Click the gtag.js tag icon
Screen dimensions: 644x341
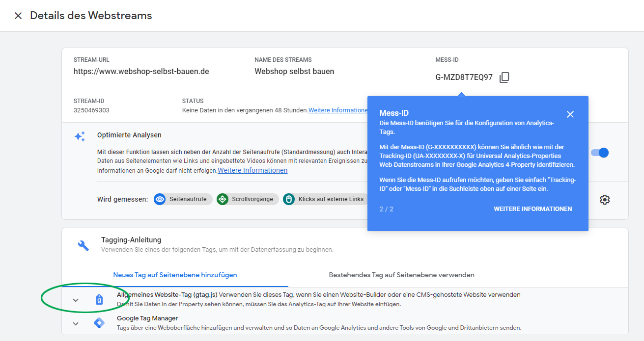(x=99, y=299)
